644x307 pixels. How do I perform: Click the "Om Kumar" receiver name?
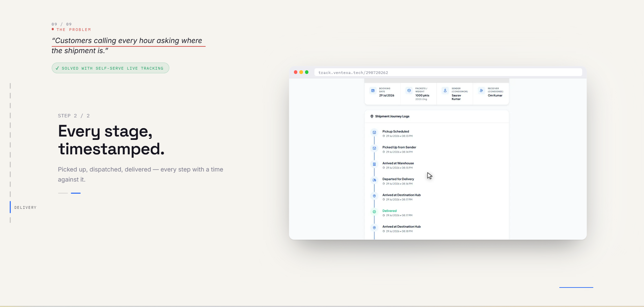click(495, 95)
